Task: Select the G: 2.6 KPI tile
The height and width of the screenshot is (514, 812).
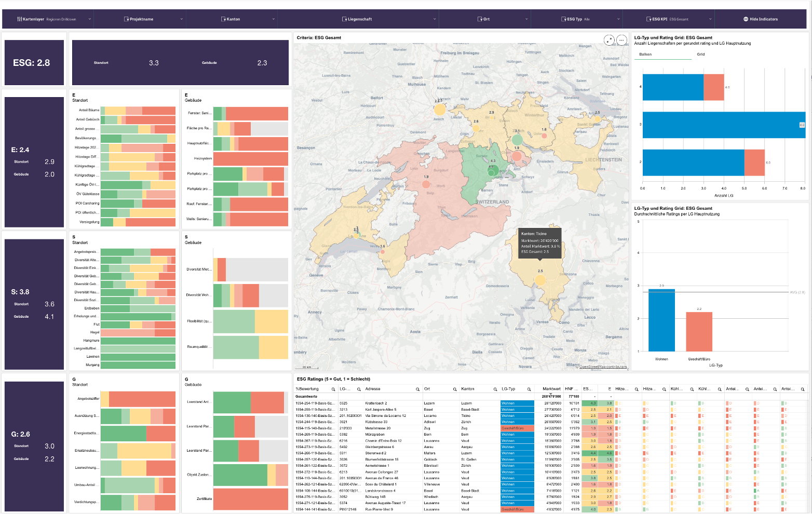Action: point(34,447)
